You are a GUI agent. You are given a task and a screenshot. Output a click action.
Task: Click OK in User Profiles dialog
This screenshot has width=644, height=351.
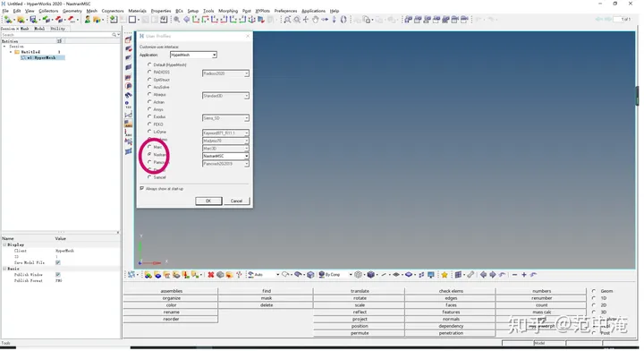point(208,201)
